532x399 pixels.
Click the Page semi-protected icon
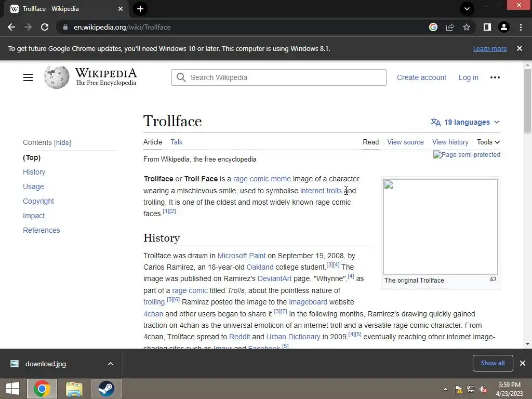tap(467, 155)
